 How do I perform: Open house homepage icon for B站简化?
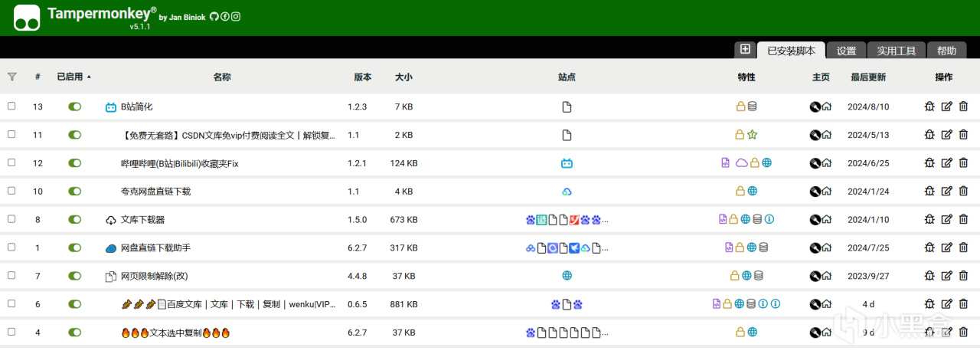click(827, 107)
